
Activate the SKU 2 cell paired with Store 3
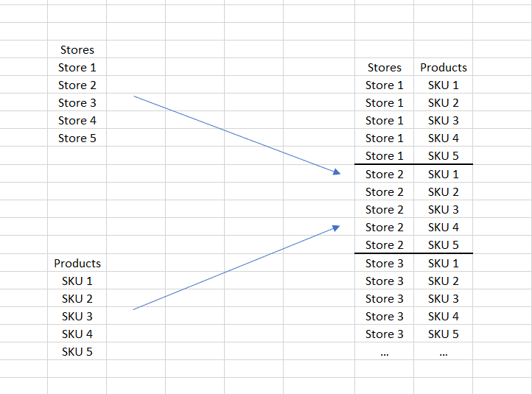[444, 281]
